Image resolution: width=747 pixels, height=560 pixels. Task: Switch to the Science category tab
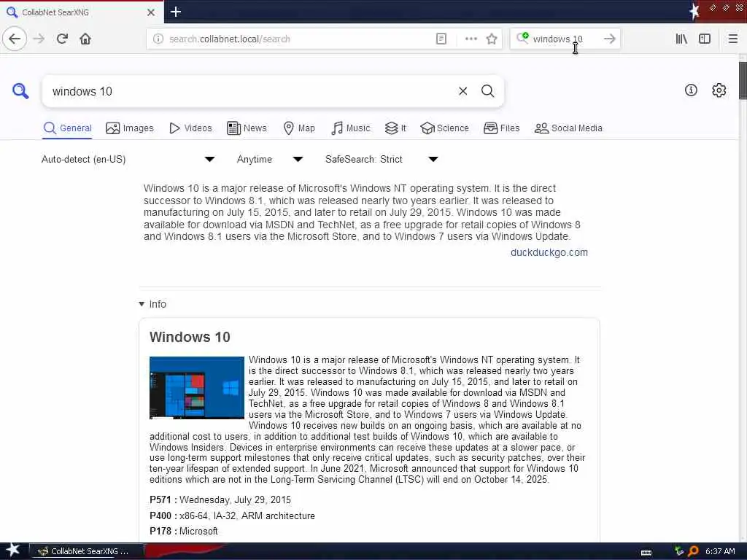tap(444, 128)
